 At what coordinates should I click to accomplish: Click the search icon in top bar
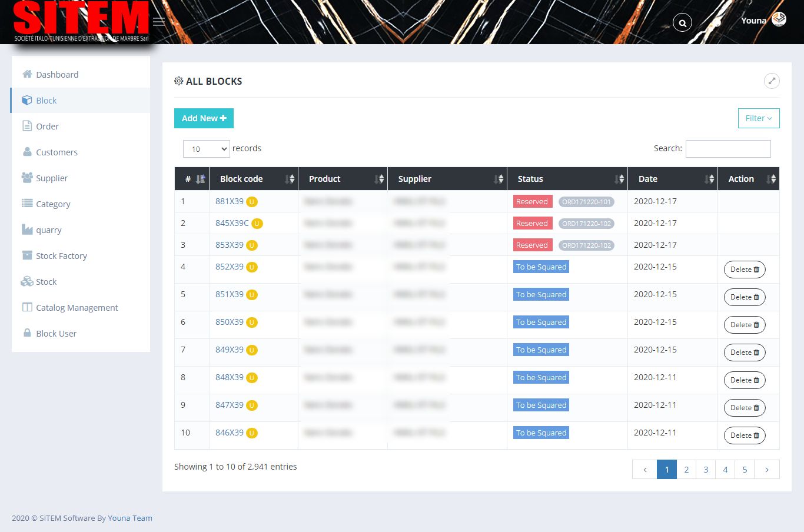coord(682,23)
